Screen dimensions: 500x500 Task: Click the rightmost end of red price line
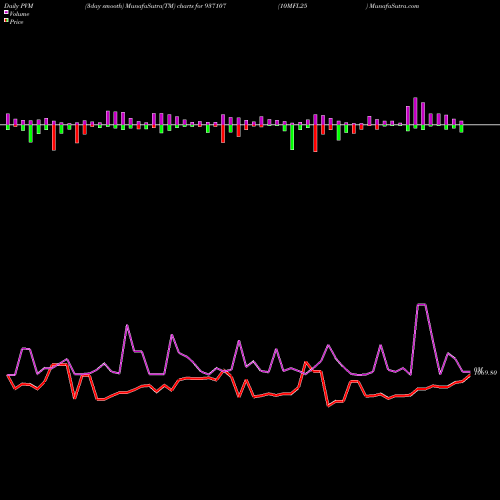click(x=470, y=375)
